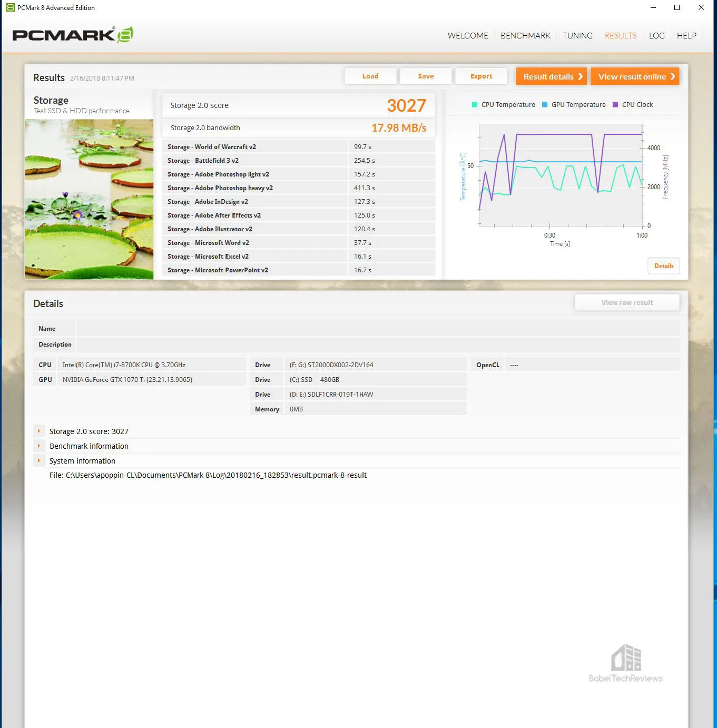Open Result details

(551, 76)
